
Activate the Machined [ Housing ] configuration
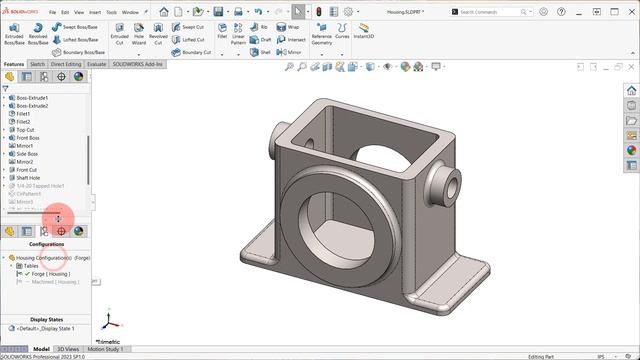(48, 282)
